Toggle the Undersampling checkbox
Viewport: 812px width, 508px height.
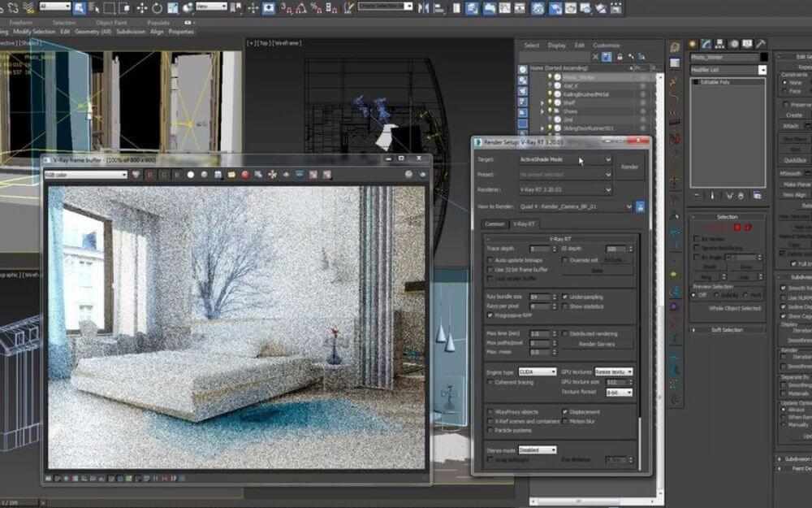(564, 297)
